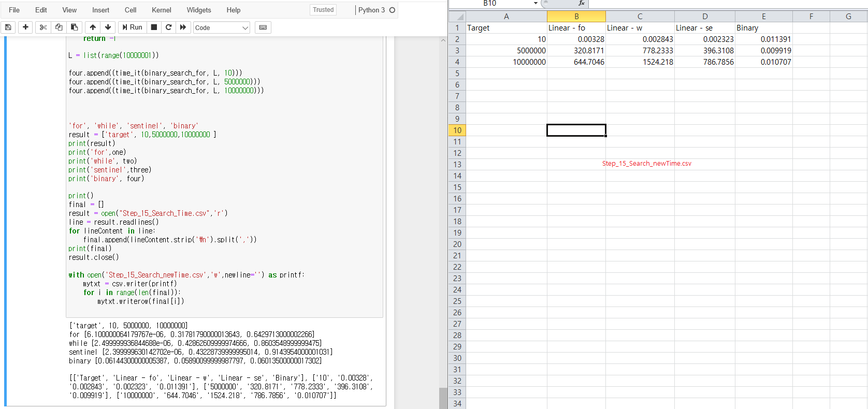Select row 10 header in Excel
This screenshot has width=868, height=409.
pyautogui.click(x=457, y=130)
